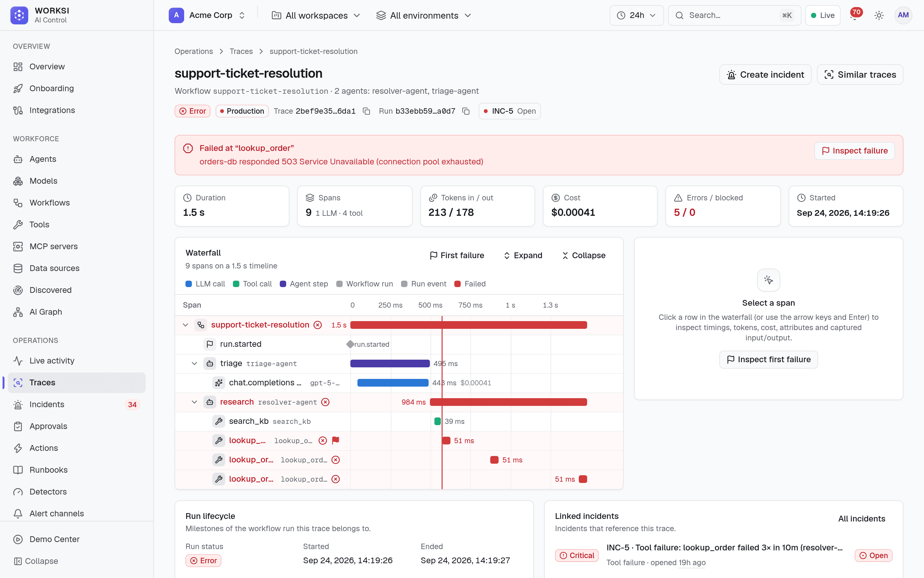Viewport: 924px width, 578px height.
Task: Toggle the Agent step legend filter
Action: click(x=304, y=284)
